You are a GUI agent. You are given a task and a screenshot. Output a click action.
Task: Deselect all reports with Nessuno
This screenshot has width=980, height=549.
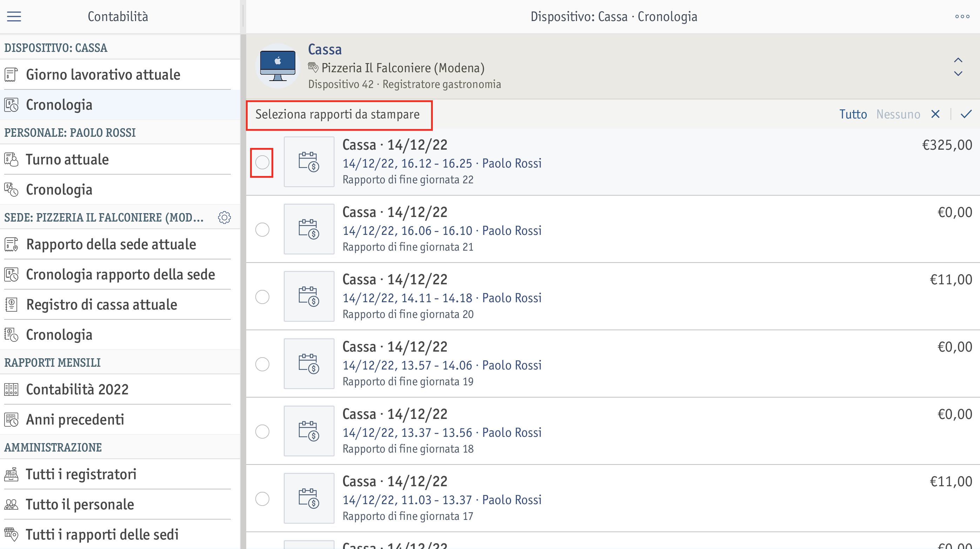898,114
